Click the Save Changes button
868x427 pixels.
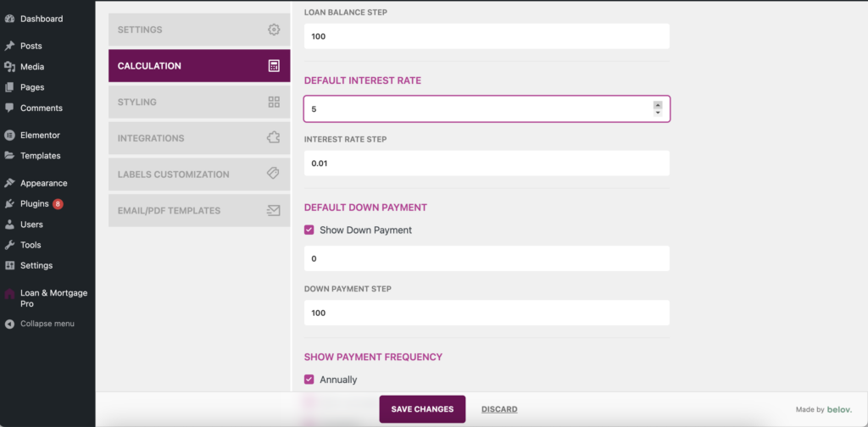coord(422,409)
